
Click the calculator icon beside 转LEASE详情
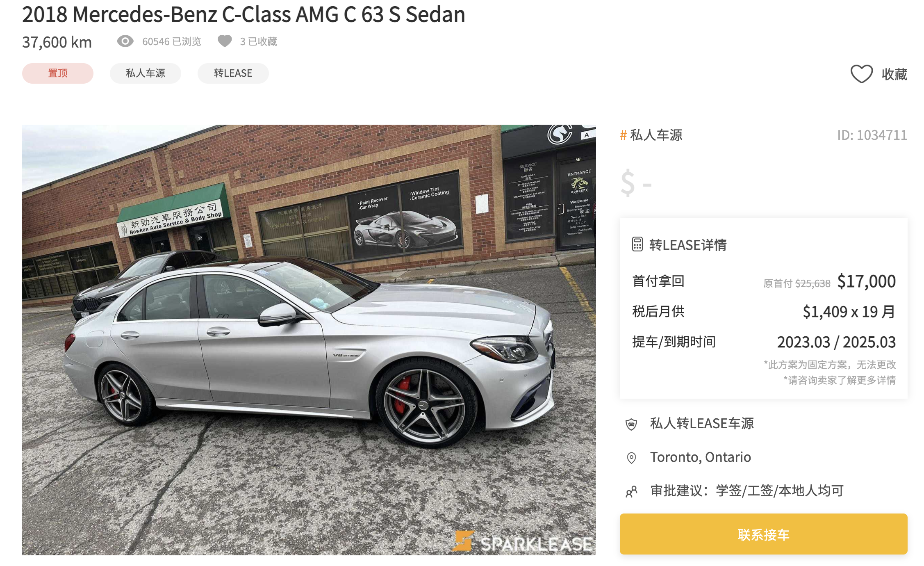tap(637, 244)
